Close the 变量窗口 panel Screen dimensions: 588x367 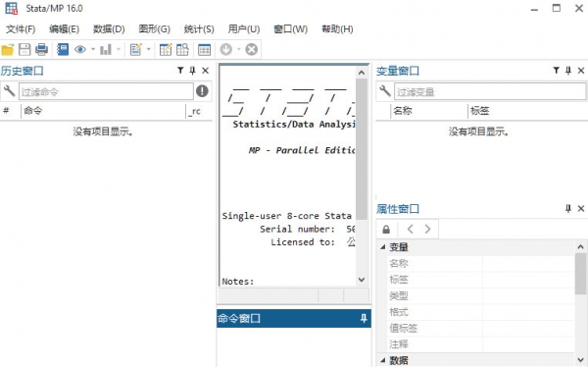581,71
